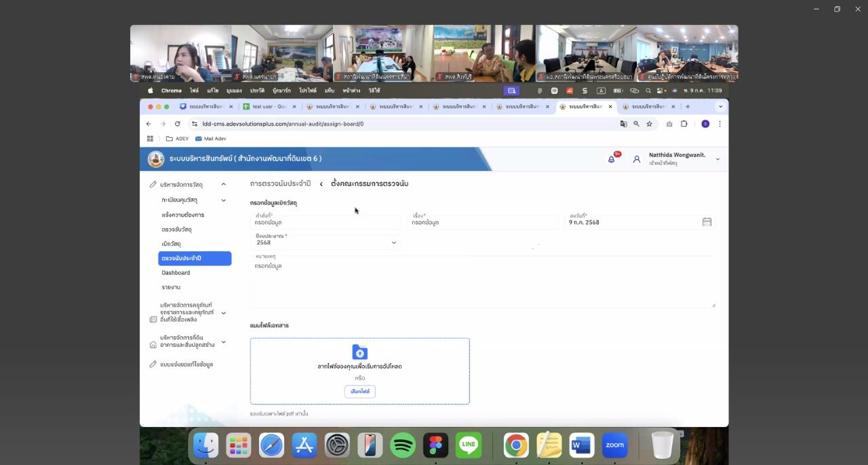Click the blue upload folder icon
Screen dimensions: 868x465
(359, 352)
